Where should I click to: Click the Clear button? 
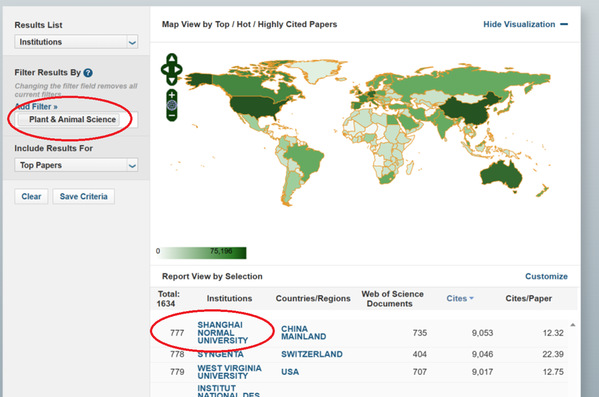coord(31,196)
